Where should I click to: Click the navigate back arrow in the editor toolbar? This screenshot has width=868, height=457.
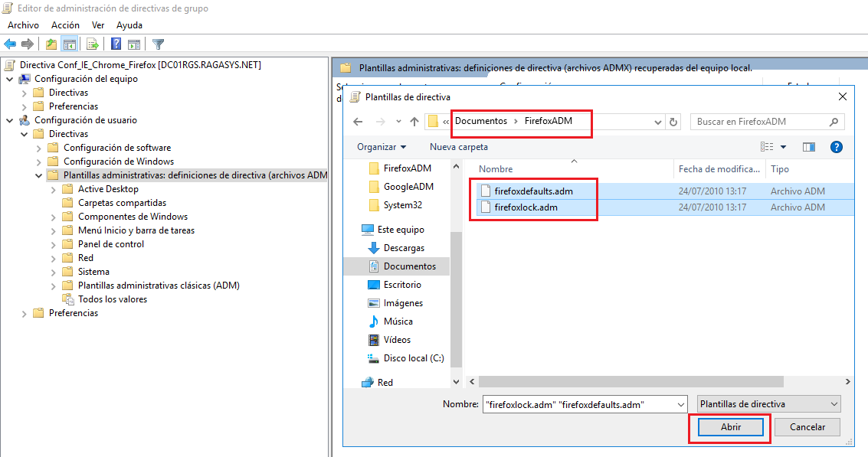coord(9,44)
